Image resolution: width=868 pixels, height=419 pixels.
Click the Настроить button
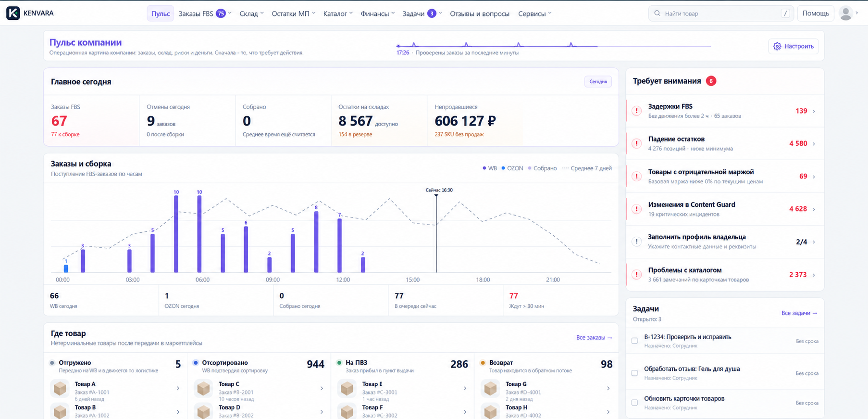click(794, 46)
